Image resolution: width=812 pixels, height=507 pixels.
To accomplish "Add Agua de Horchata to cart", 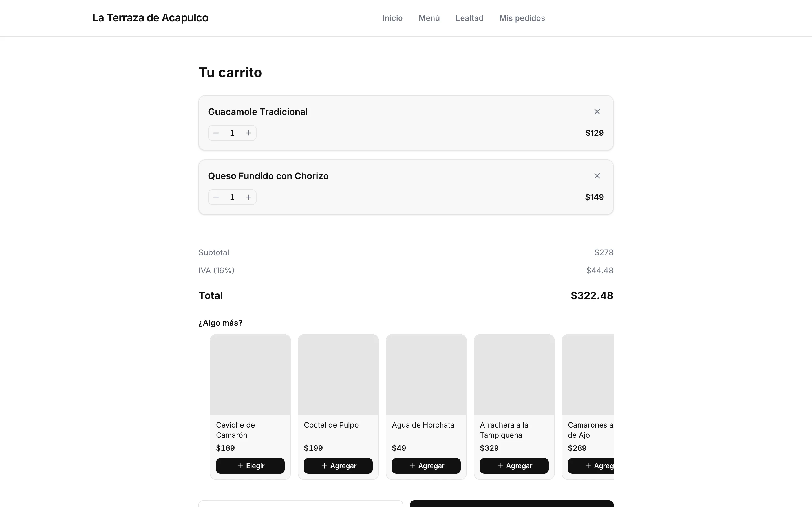I will click(x=426, y=466).
